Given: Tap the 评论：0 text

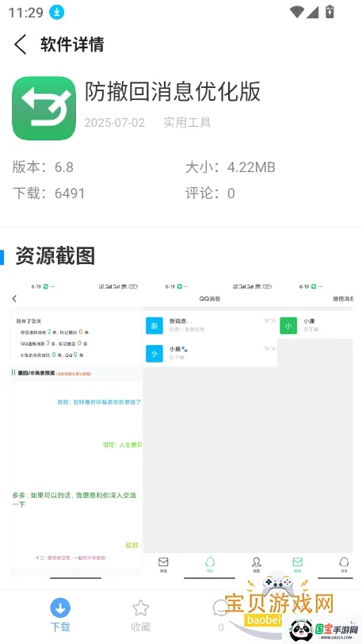Looking at the screenshot, I should tap(210, 193).
